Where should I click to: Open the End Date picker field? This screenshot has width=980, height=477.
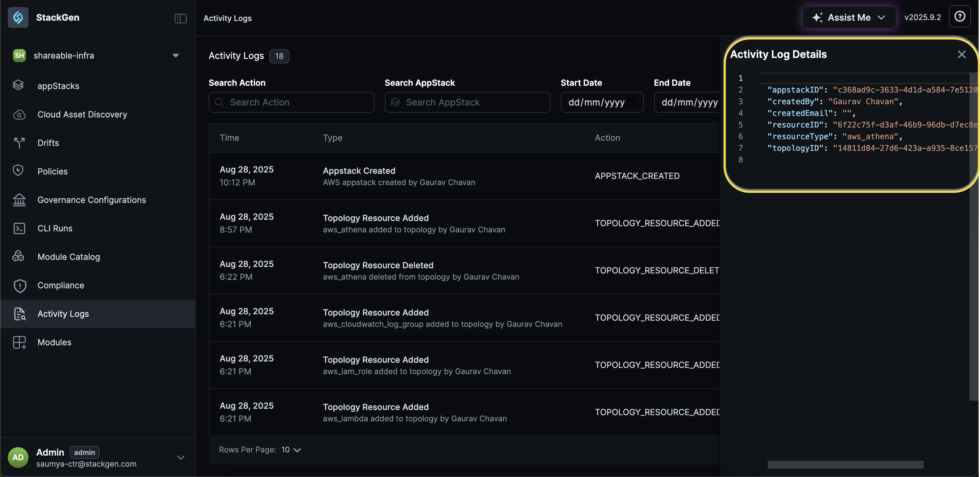[x=687, y=102]
